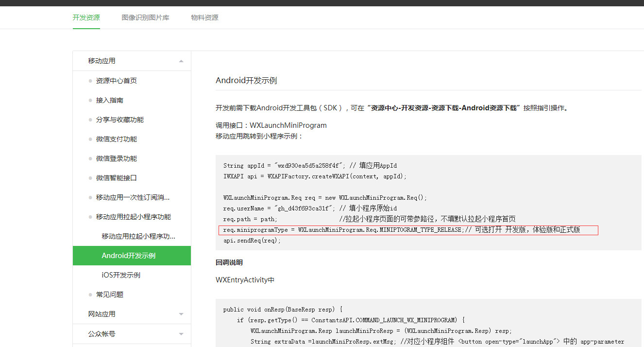The width and height of the screenshot is (644, 347).
Task: Click 移动应用跳转到小程序示例 line
Action: point(259,136)
